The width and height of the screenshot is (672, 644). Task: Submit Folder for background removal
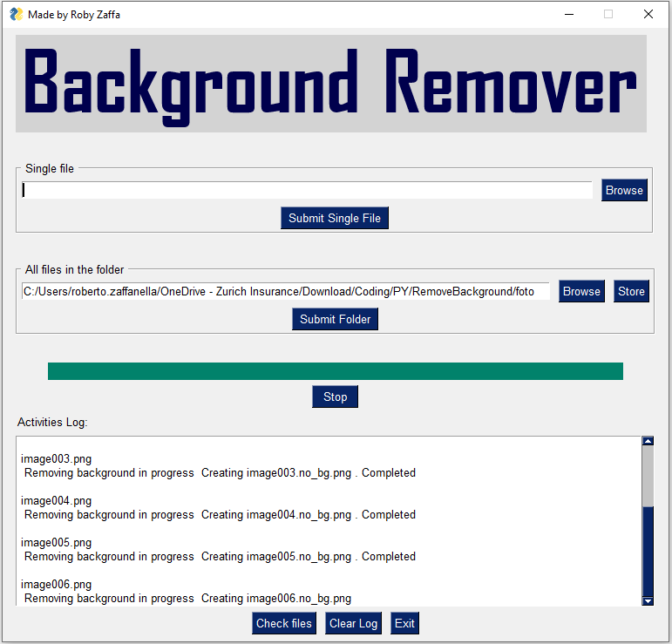336,319
